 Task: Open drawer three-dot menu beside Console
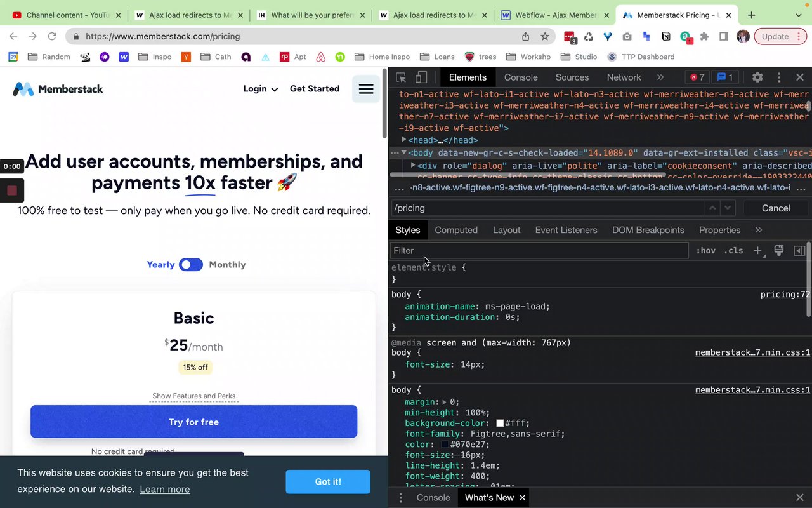pyautogui.click(x=400, y=497)
